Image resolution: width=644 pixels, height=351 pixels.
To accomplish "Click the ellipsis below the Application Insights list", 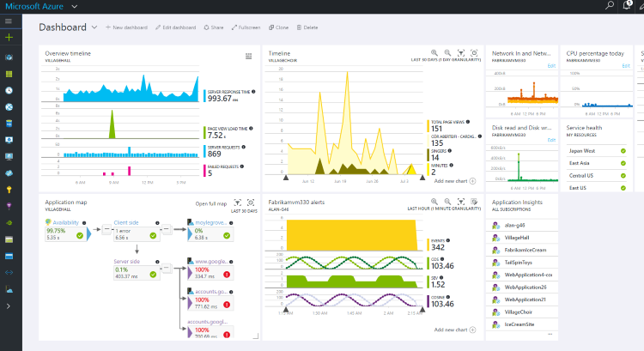I will pyautogui.click(x=550, y=334).
